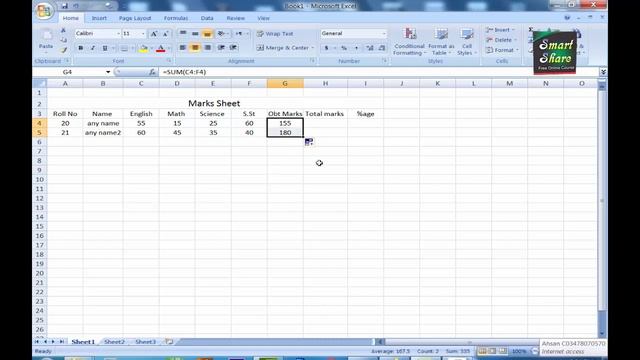This screenshot has width=640, height=360.
Task: Click the Wrap Text button
Action: [275, 34]
